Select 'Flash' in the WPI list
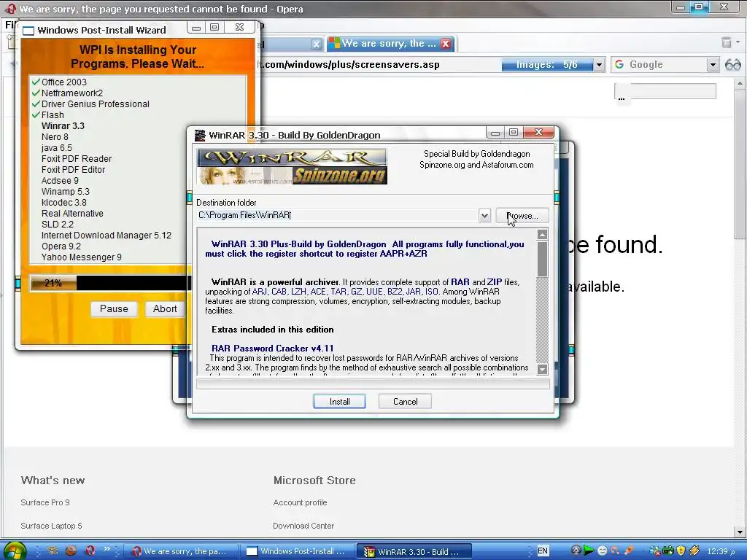747x560 pixels. pos(53,114)
